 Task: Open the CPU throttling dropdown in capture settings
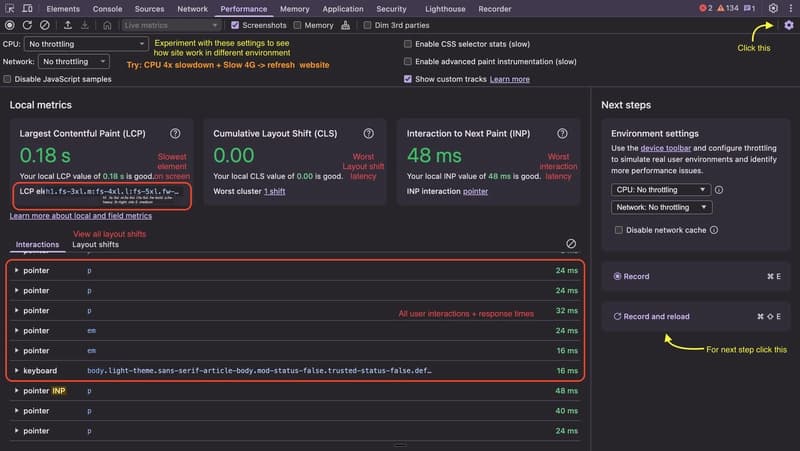[x=86, y=44]
